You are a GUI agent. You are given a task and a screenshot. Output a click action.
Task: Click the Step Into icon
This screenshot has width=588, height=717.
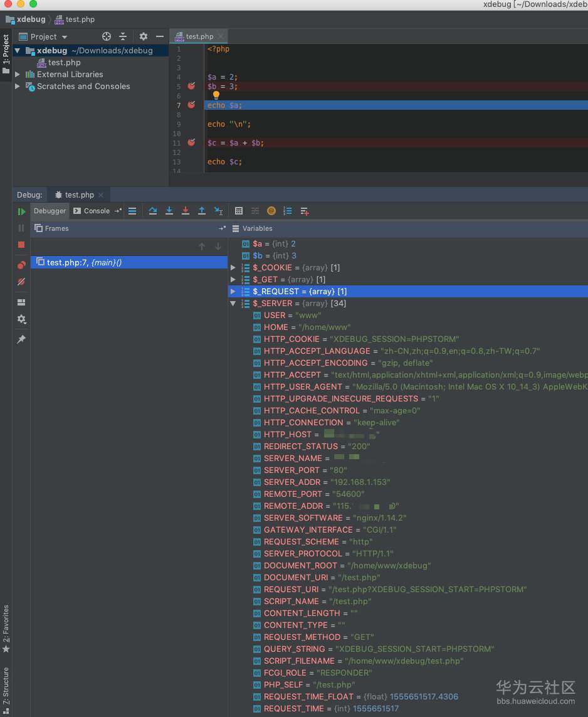coord(169,211)
